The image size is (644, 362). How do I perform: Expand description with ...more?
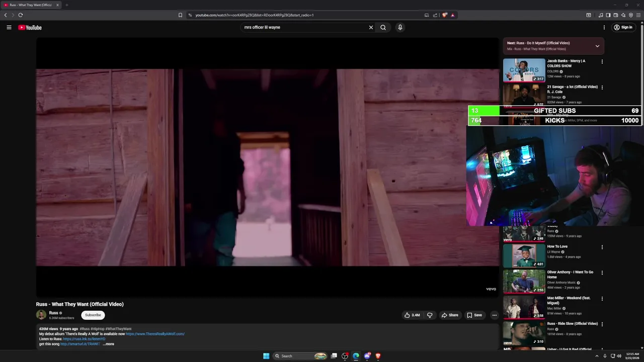[109, 344]
